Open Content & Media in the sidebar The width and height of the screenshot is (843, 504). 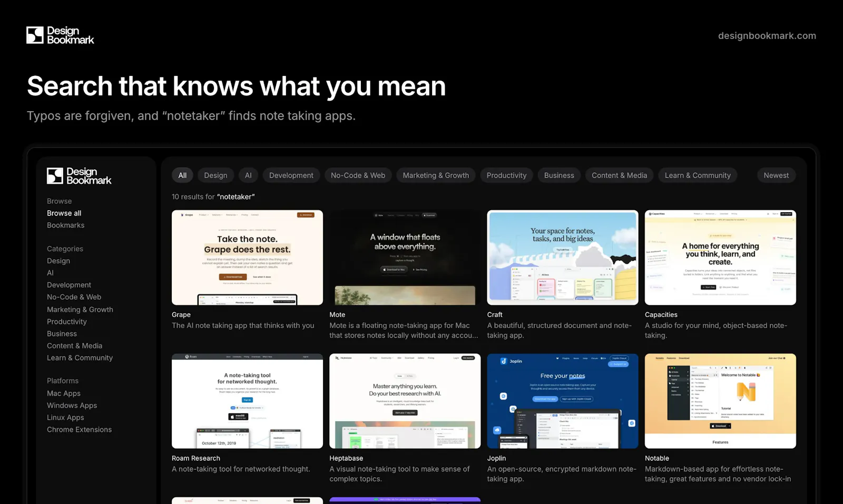pyautogui.click(x=75, y=346)
